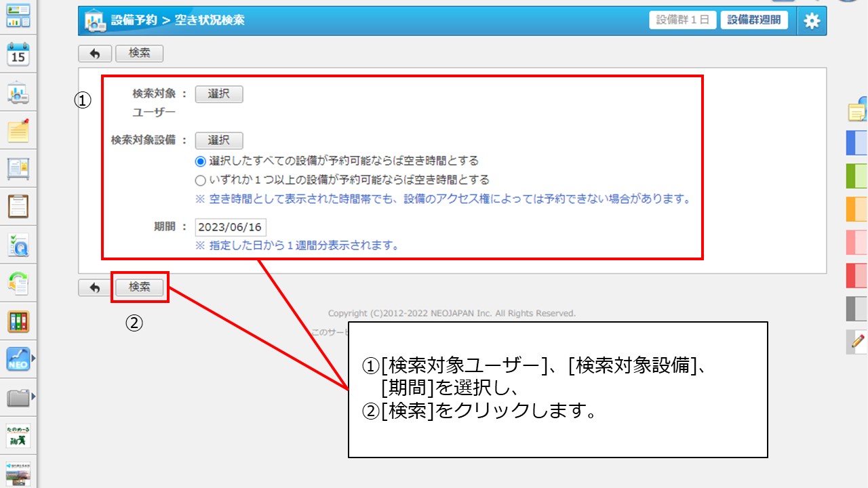Open the green circular-arrow document icon
The image size is (868, 488).
pos(18,283)
